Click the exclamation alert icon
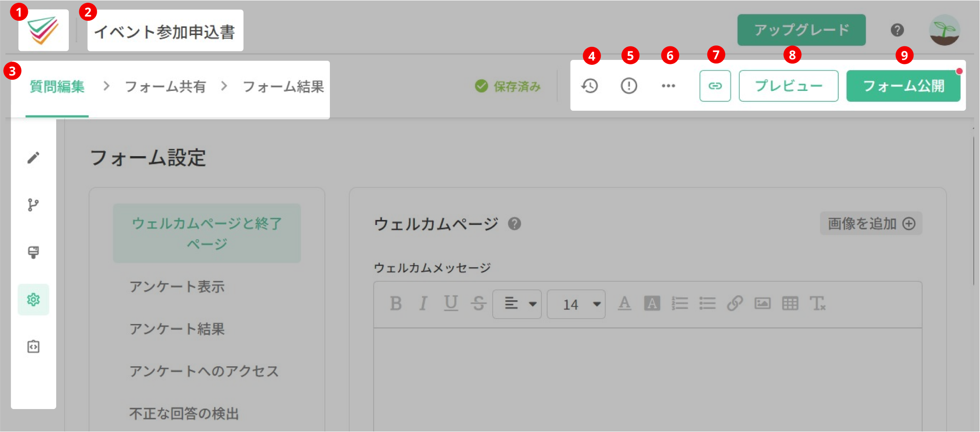 [x=629, y=86]
